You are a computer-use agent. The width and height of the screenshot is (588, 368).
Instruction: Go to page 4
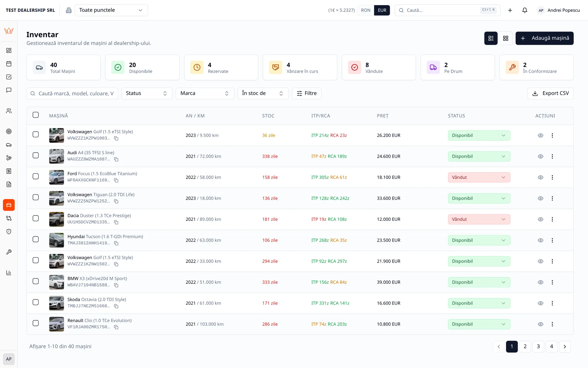[x=552, y=347]
